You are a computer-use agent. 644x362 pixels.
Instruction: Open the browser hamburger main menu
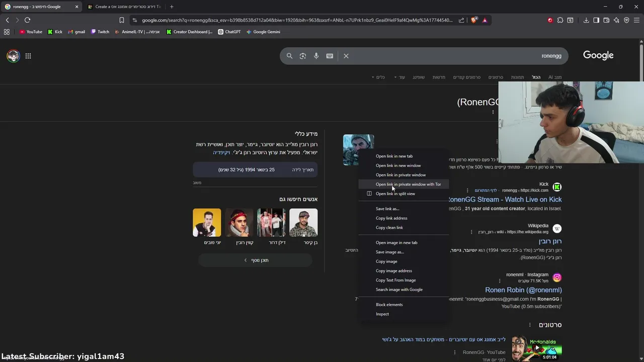pos(636,20)
